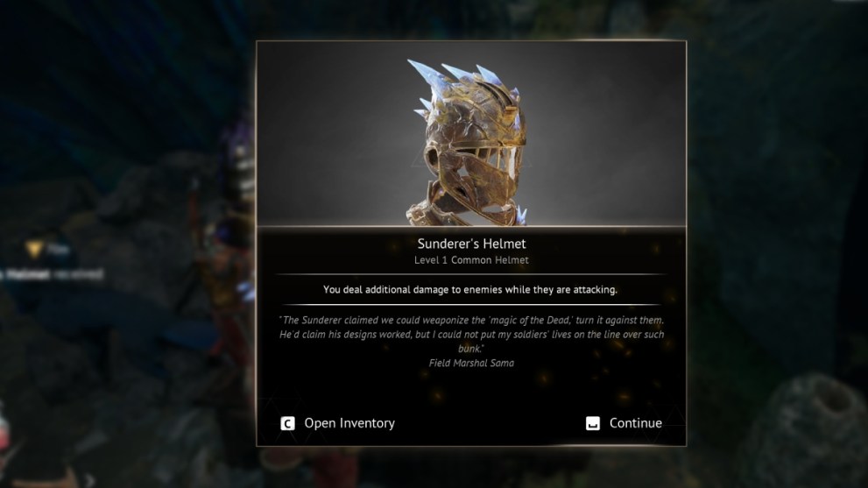Click the C key icon

287,423
